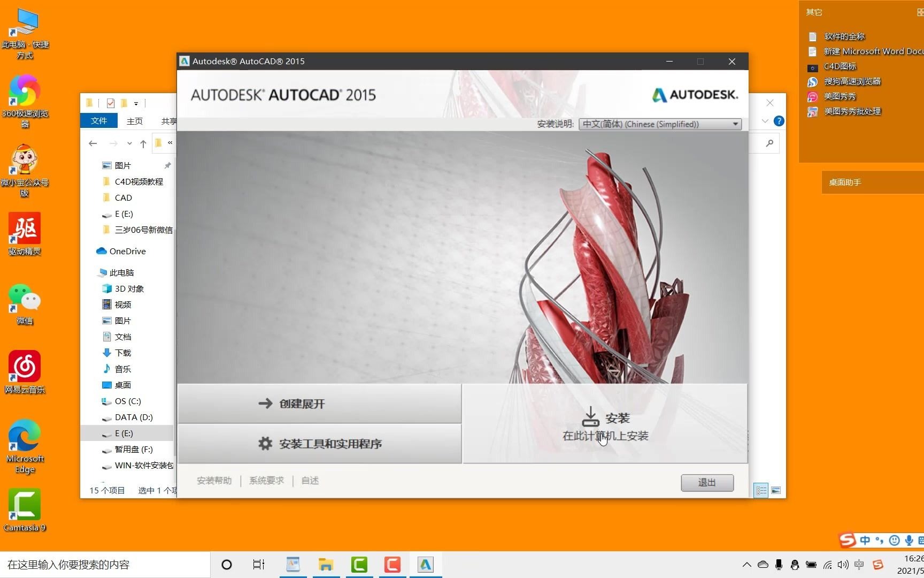The width and height of the screenshot is (924, 578).
Task: Open 360极速浏览器 desktop icon
Action: [x=25, y=102]
